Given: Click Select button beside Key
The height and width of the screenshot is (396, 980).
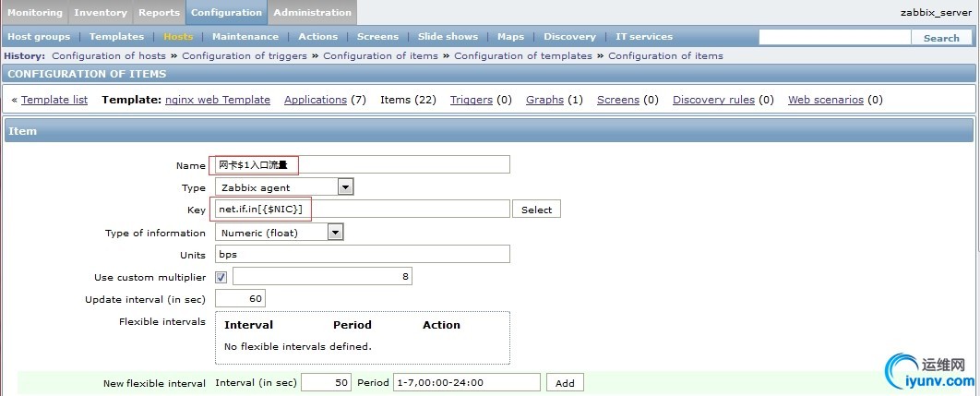Looking at the screenshot, I should 536,209.
